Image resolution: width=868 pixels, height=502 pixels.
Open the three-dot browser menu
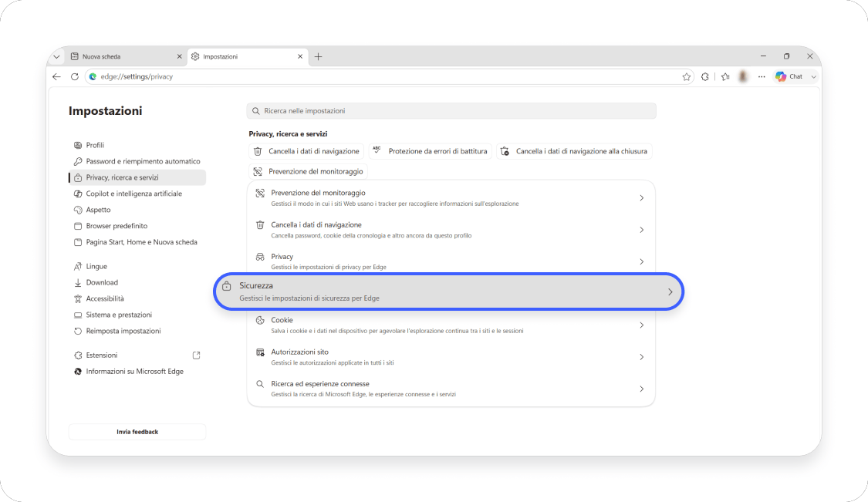coord(762,77)
